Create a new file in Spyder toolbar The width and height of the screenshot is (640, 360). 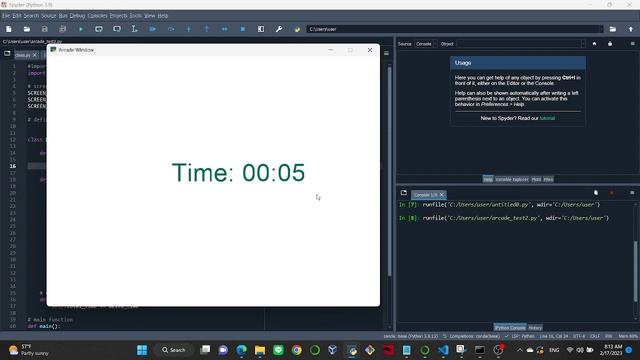pos(9,29)
